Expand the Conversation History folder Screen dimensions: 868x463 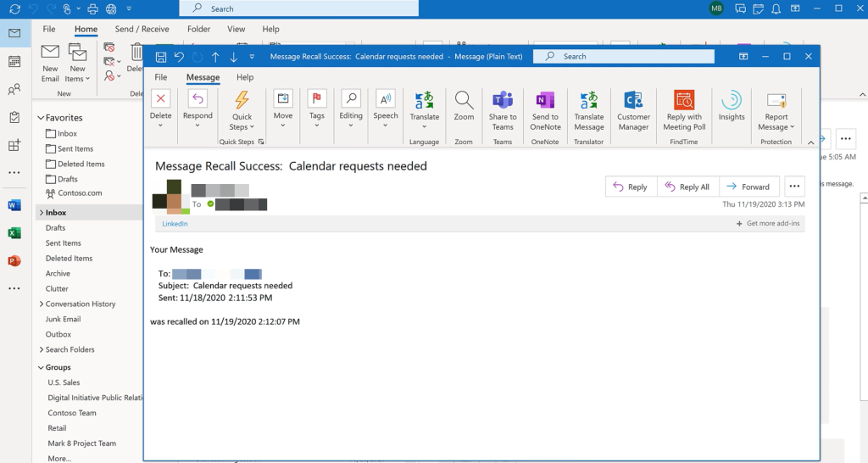click(x=42, y=304)
